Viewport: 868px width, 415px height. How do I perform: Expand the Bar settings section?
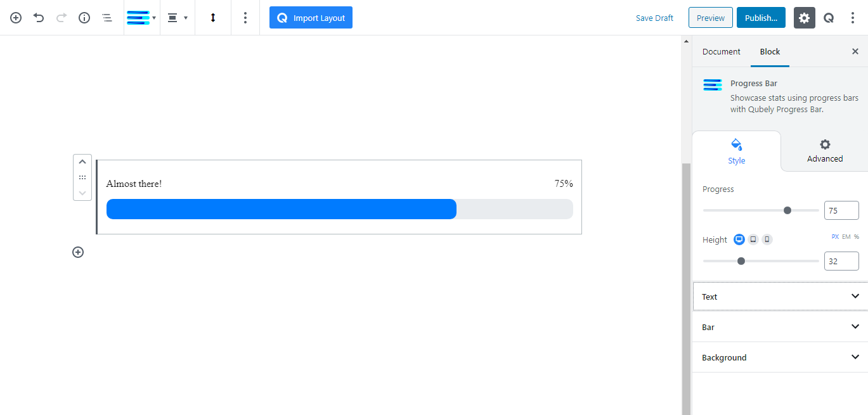[x=779, y=326]
